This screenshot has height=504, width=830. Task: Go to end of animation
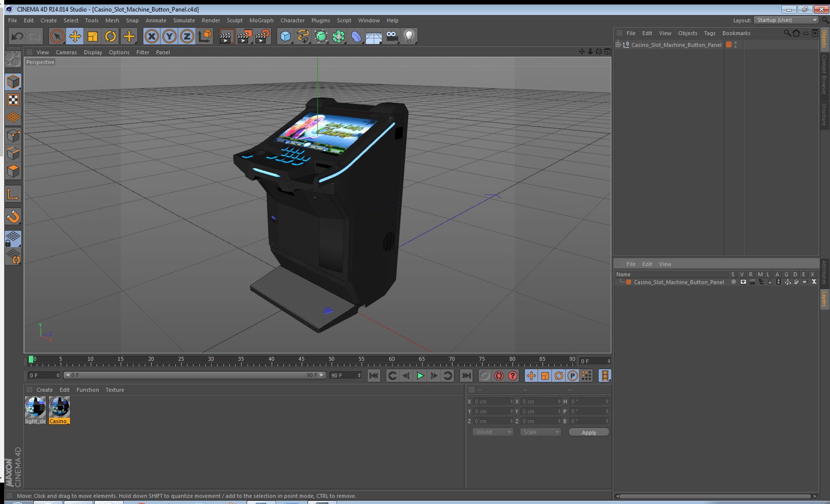coord(466,376)
